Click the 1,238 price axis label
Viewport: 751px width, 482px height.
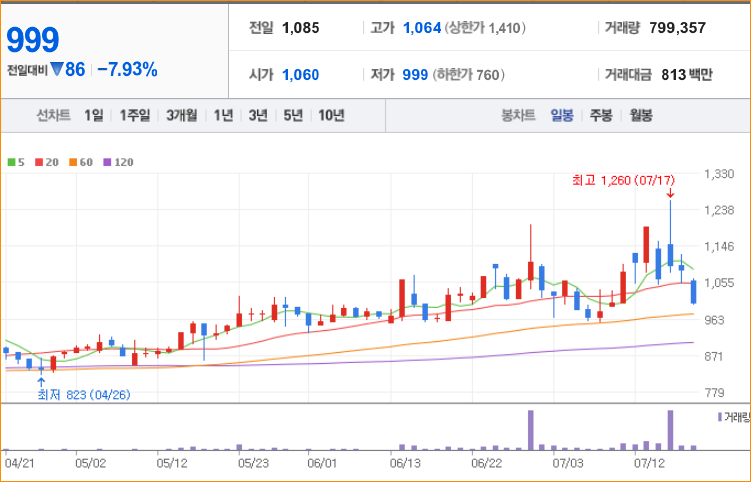click(719, 210)
